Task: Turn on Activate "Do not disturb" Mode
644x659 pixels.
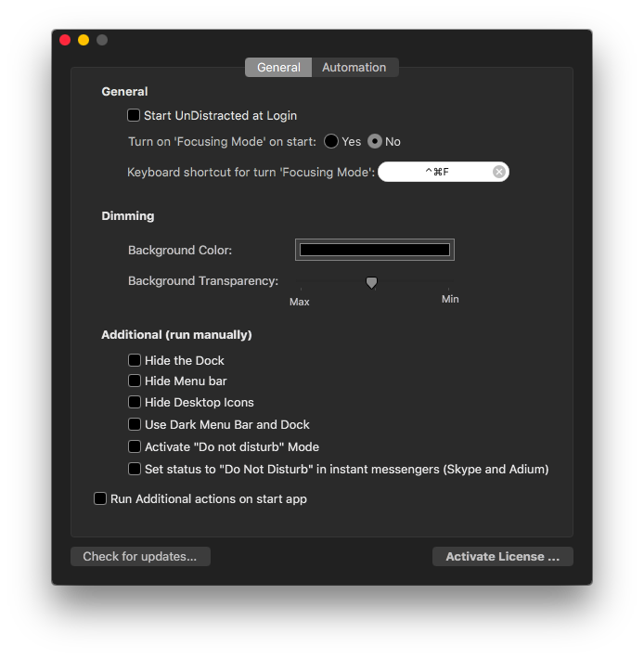Action: coord(135,446)
